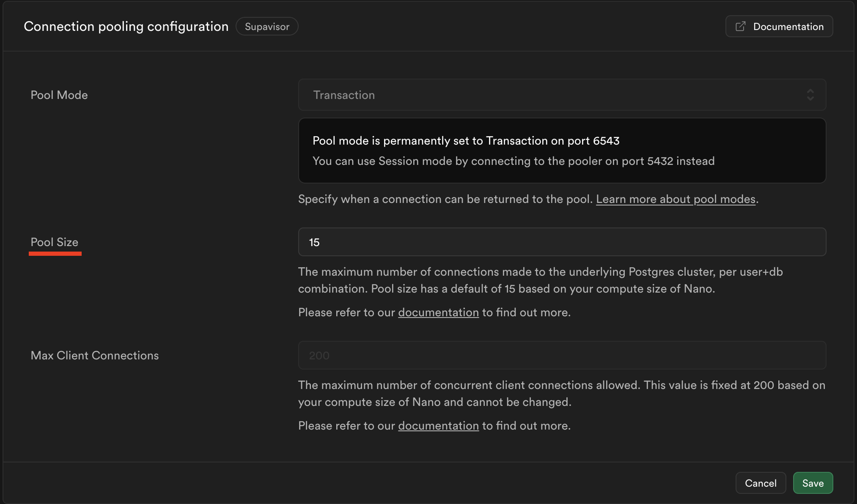The image size is (857, 504).
Task: Click the Pool Mode label
Action: (59, 95)
